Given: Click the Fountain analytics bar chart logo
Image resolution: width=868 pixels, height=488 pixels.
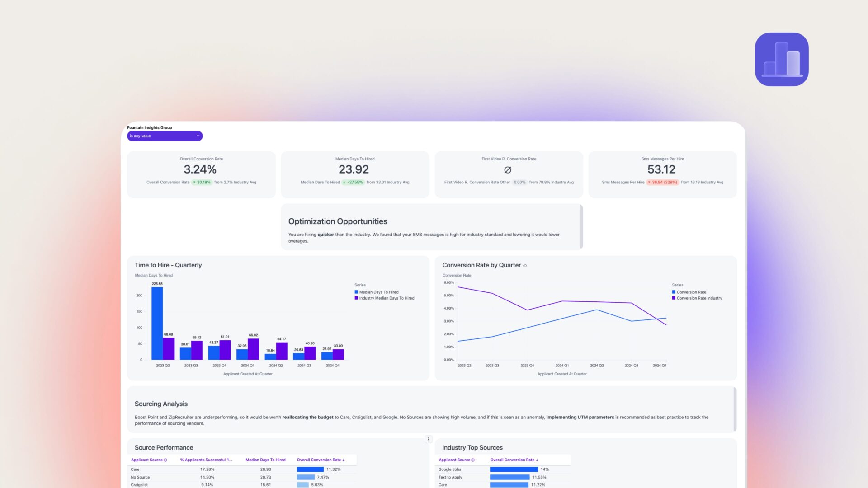Looking at the screenshot, I should tap(781, 59).
